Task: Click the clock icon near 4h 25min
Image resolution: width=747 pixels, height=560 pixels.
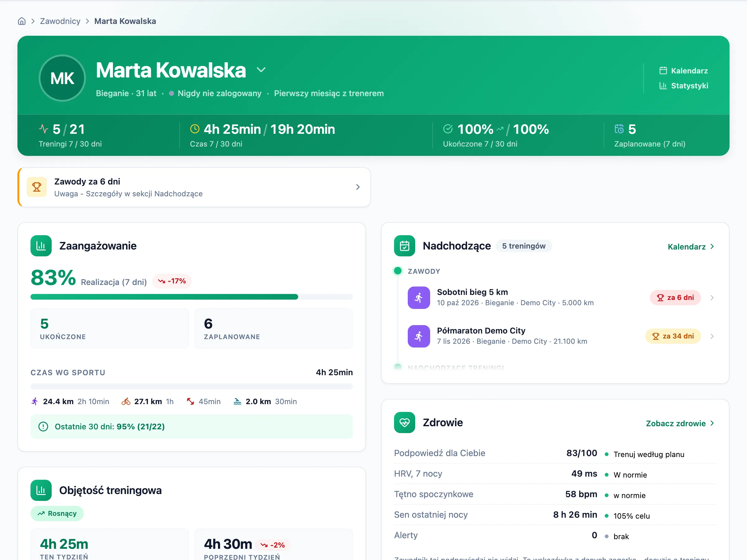Action: 195,129
